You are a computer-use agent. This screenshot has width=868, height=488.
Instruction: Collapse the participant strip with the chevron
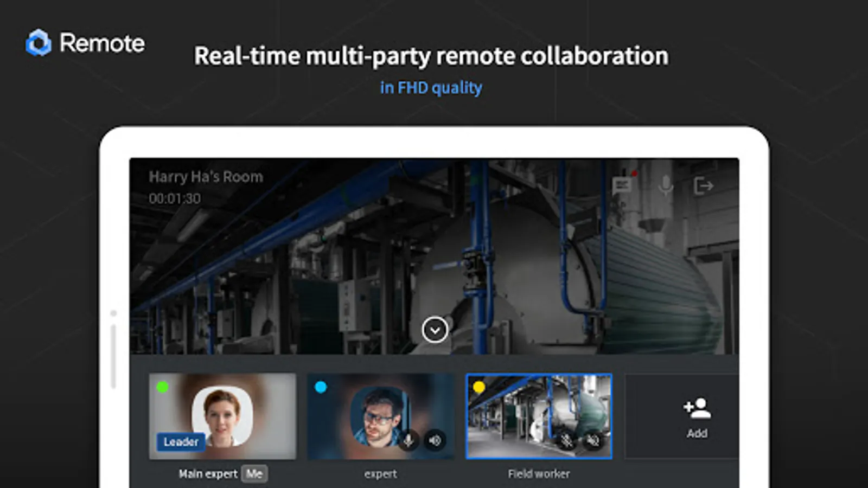coord(435,330)
